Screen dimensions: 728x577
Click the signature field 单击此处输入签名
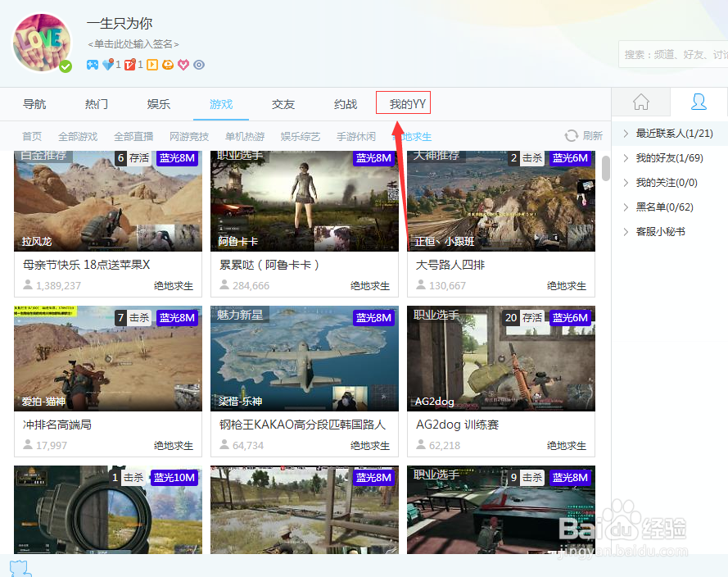click(x=133, y=44)
